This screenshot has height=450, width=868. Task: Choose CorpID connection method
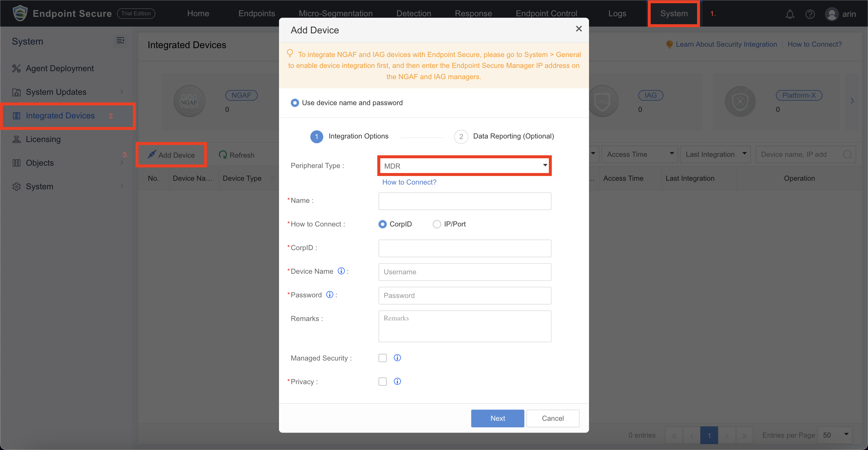point(382,224)
